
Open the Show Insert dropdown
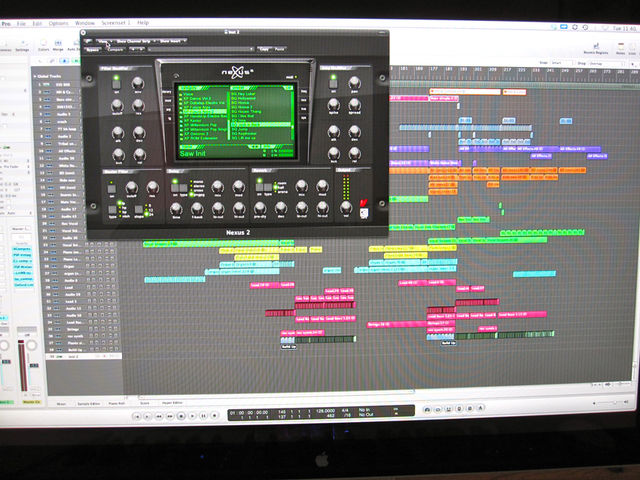click(173, 41)
